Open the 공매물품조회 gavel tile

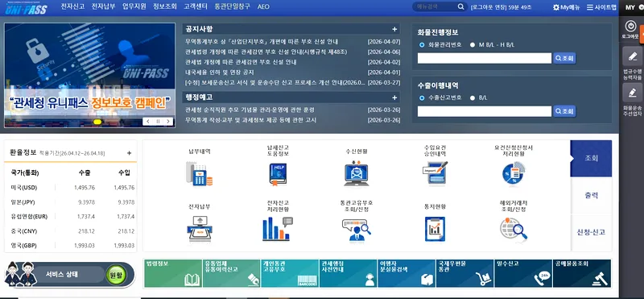click(581, 273)
